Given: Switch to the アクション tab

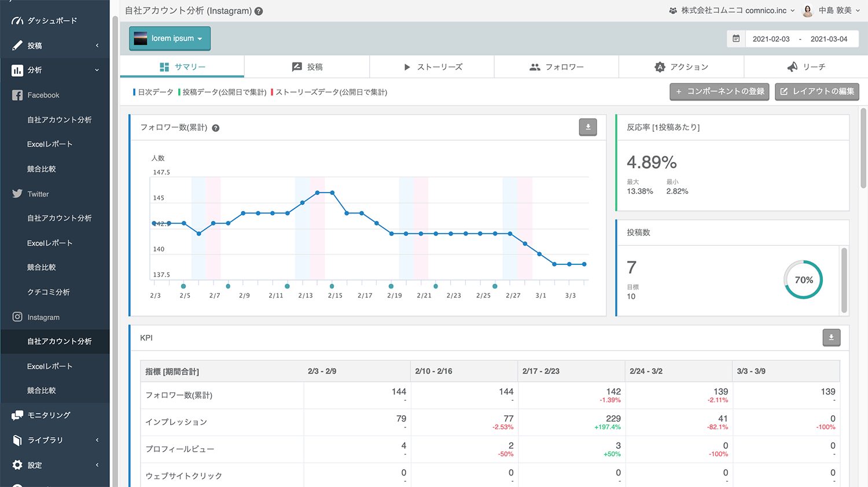Looking at the screenshot, I should [682, 67].
